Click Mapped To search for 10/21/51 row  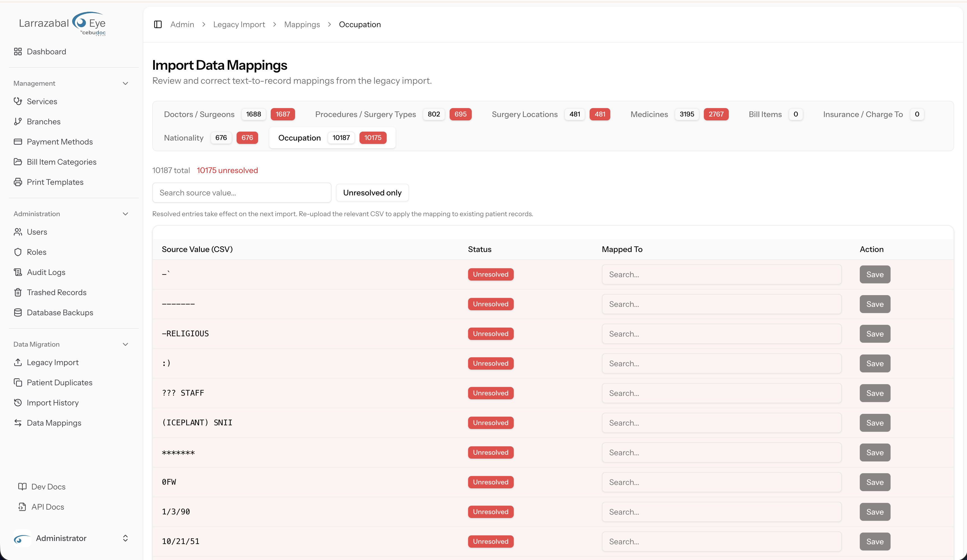click(721, 542)
